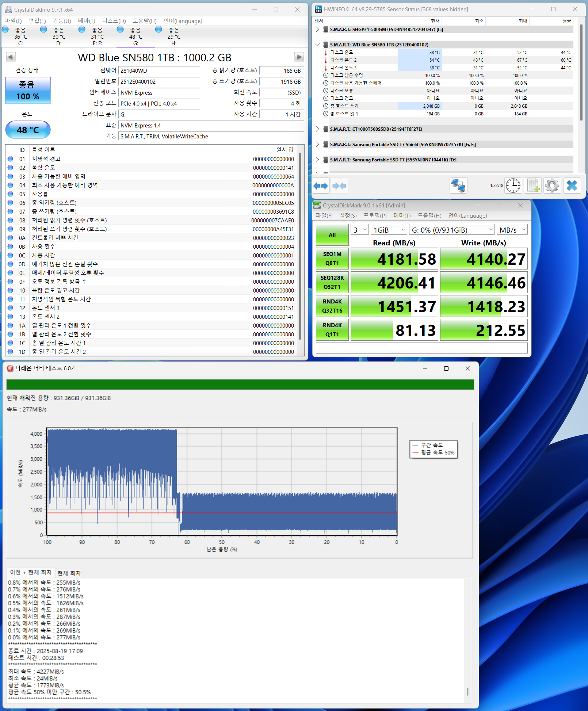Close sensors with HWiNFO blue X icon
Screen dimensions: 588x711
click(x=572, y=186)
